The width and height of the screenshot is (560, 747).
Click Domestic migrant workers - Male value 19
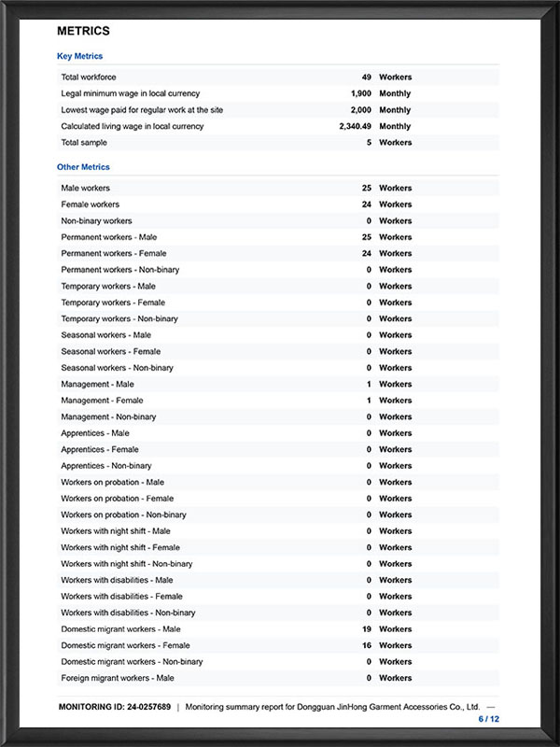pyautogui.click(x=367, y=628)
